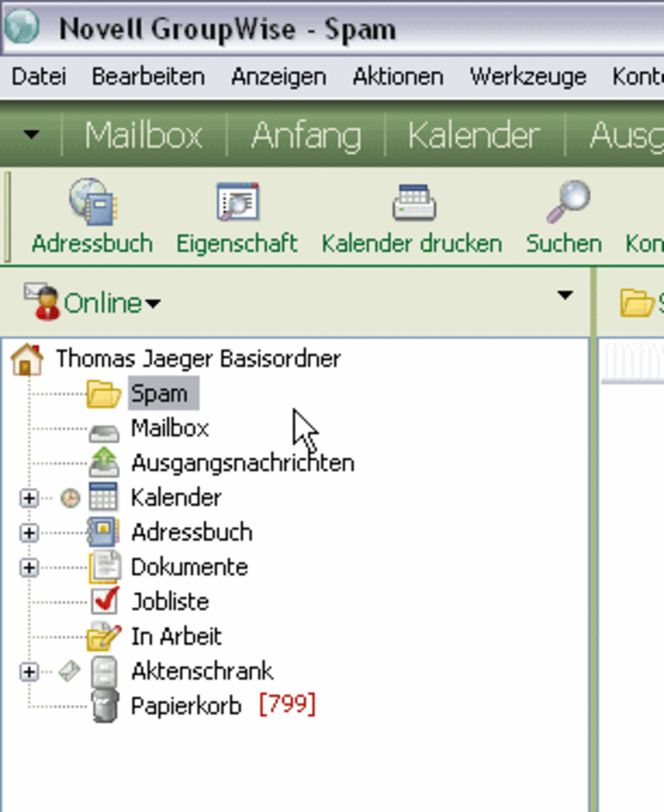Switch to the Mailbox navigation tab
This screenshot has width=664, height=812.
144,135
